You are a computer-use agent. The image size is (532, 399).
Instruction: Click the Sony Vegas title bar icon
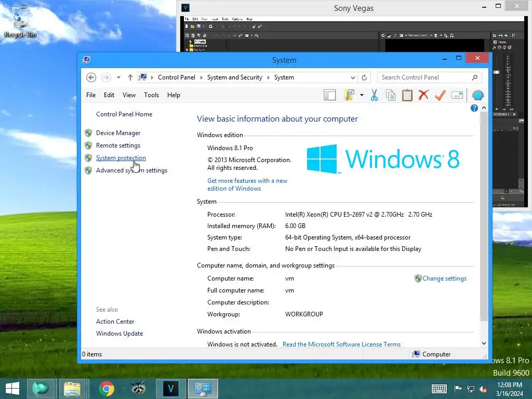pyautogui.click(x=185, y=8)
